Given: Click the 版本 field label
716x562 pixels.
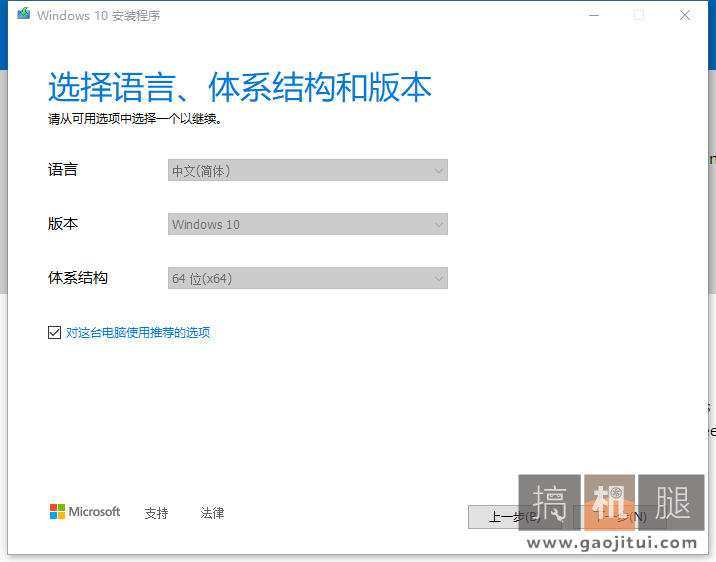Looking at the screenshot, I should (63, 224).
